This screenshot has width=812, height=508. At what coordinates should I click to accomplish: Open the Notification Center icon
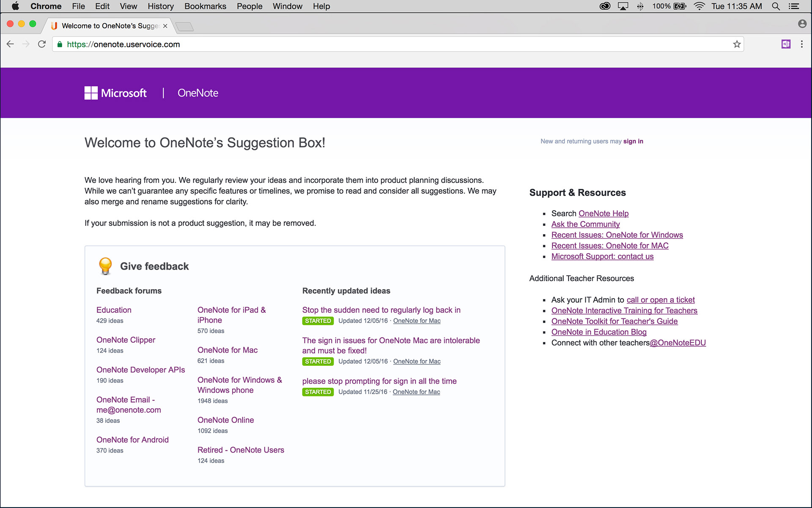794,6
